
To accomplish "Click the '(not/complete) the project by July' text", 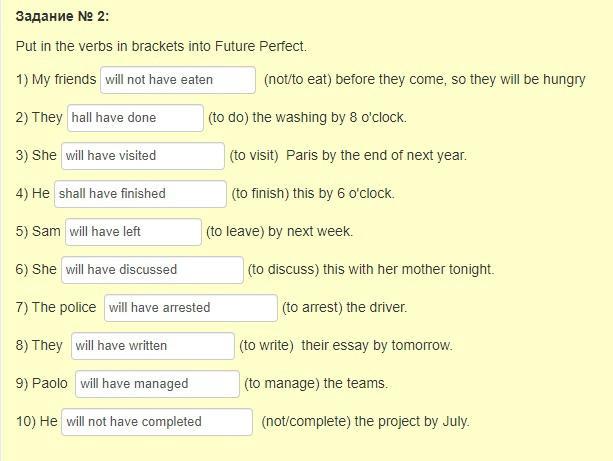I will coord(365,422).
